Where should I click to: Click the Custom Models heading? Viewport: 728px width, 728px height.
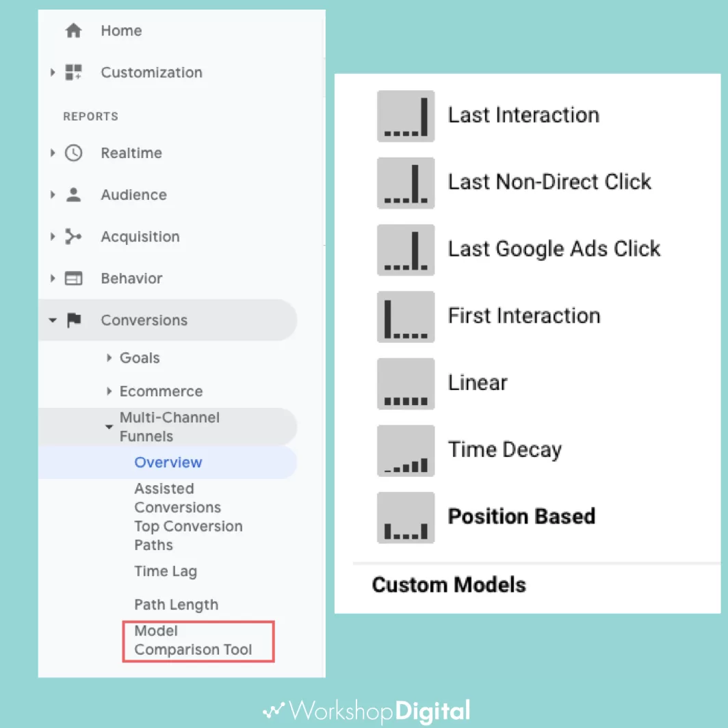click(x=449, y=584)
